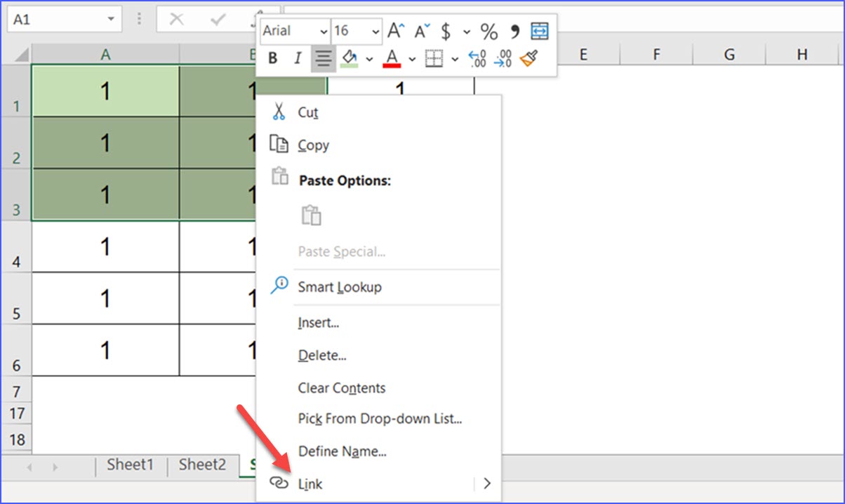Click the Name Box showing A1
The height and width of the screenshot is (504, 845).
(58, 19)
